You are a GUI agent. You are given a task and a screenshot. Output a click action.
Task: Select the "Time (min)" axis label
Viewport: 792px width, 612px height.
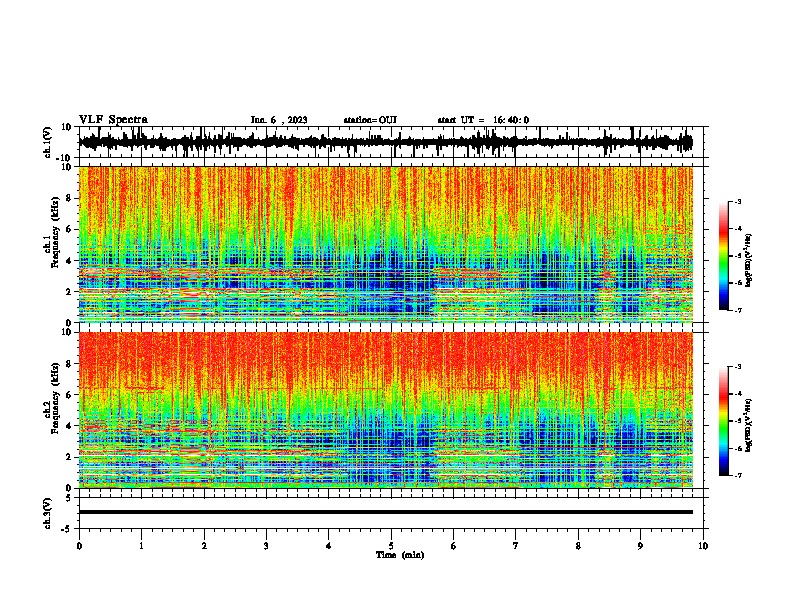click(x=400, y=555)
